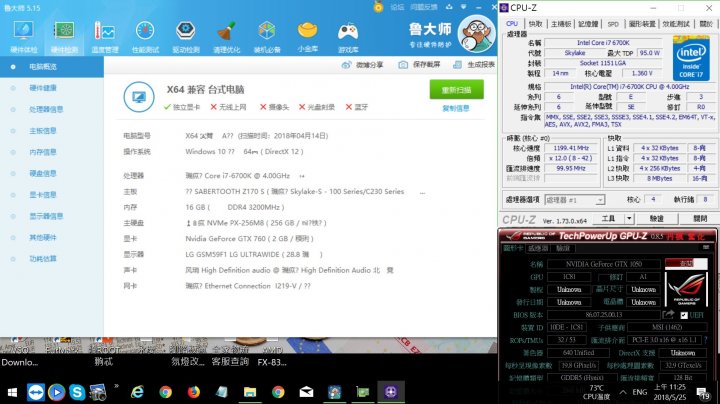
Task: Click the gold medal icon in title bar
Action: tap(378, 6)
